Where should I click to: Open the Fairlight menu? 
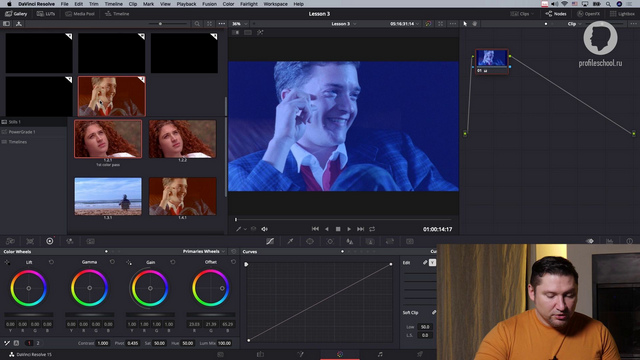pyautogui.click(x=249, y=4)
